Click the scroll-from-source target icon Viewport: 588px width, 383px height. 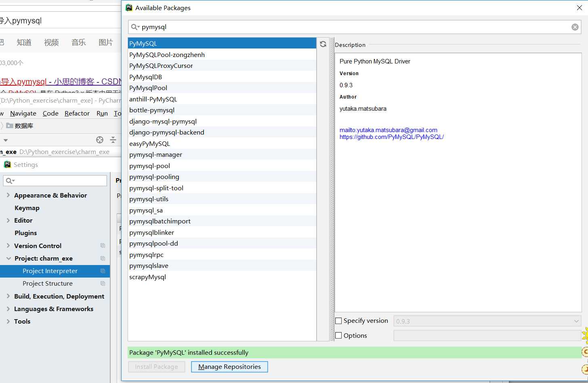click(100, 140)
